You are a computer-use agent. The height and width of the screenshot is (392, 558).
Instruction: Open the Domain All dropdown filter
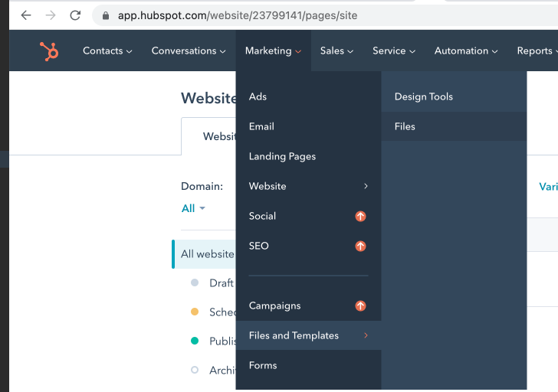(193, 208)
